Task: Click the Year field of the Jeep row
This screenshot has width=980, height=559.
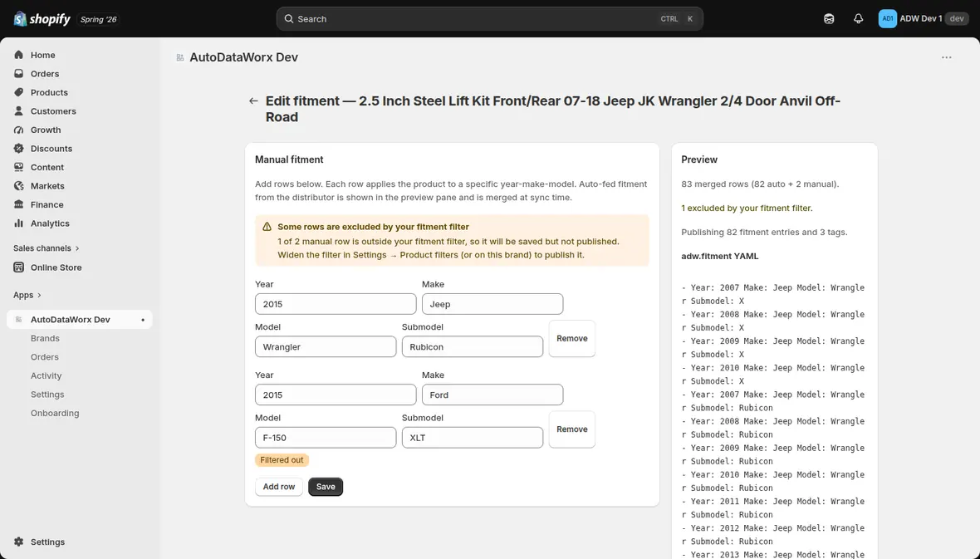Action: [336, 304]
